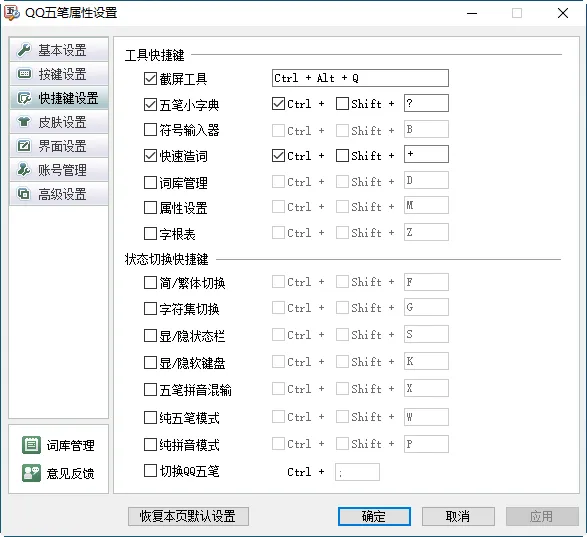The width and height of the screenshot is (587, 537).
Task: Switch to the 高级设置 tab
Action: coord(59,194)
